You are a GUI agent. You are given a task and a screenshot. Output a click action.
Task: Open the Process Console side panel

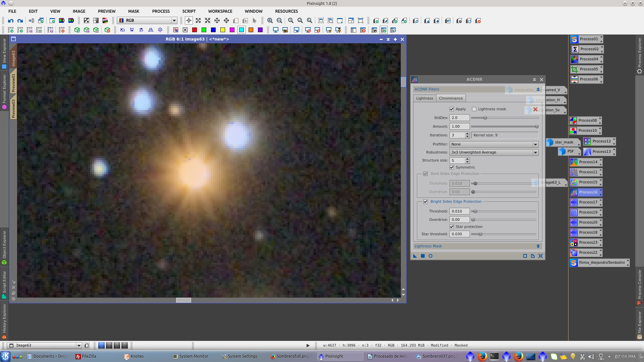(x=639, y=288)
